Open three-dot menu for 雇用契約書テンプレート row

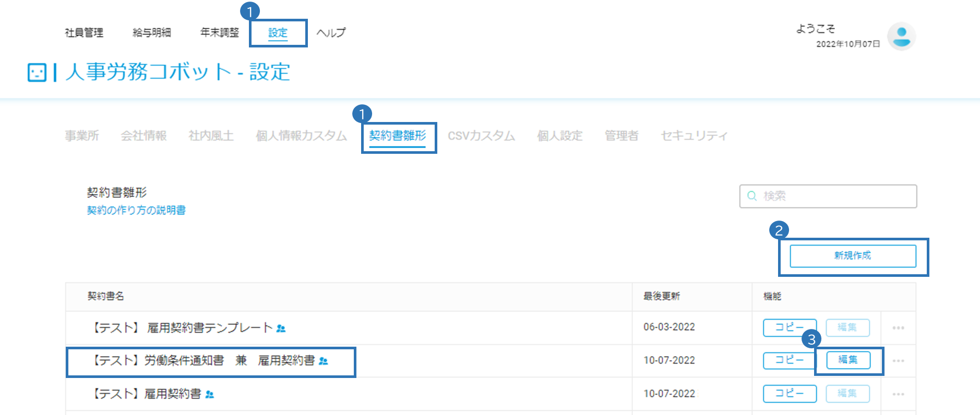tap(898, 328)
